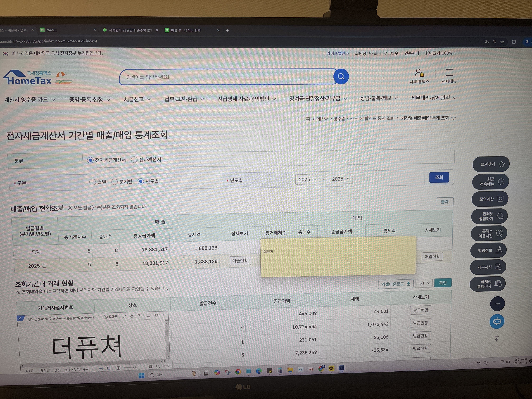The image size is (532, 399).
Task: Click 로그아웃 link
Action: pos(391,53)
